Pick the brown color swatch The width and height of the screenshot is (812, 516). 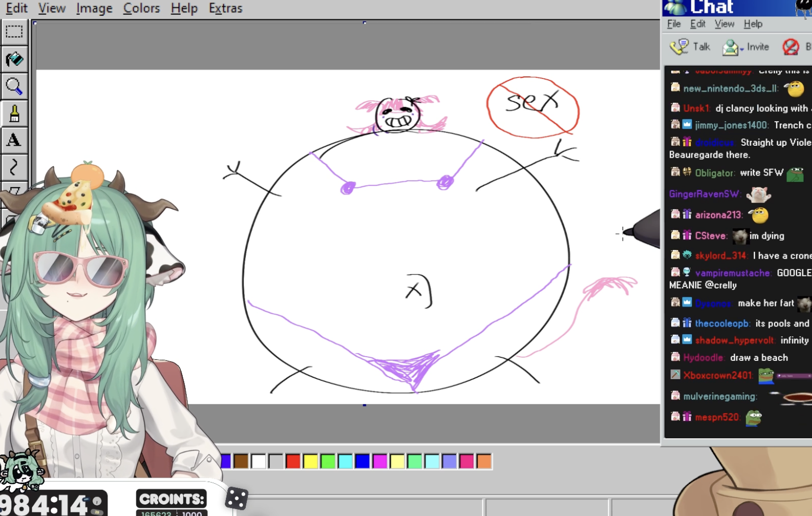pos(241,461)
